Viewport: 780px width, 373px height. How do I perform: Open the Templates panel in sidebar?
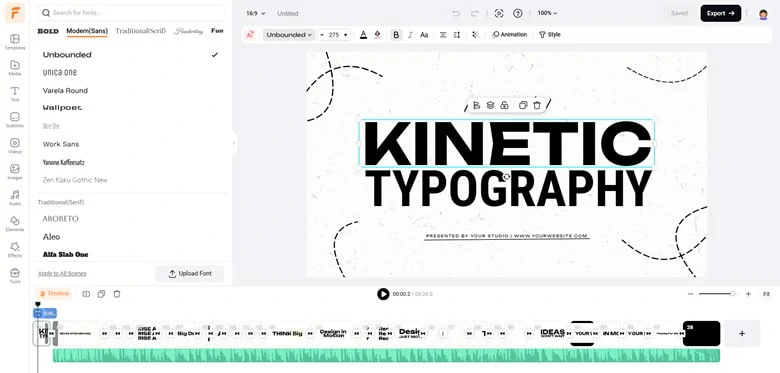pos(15,42)
